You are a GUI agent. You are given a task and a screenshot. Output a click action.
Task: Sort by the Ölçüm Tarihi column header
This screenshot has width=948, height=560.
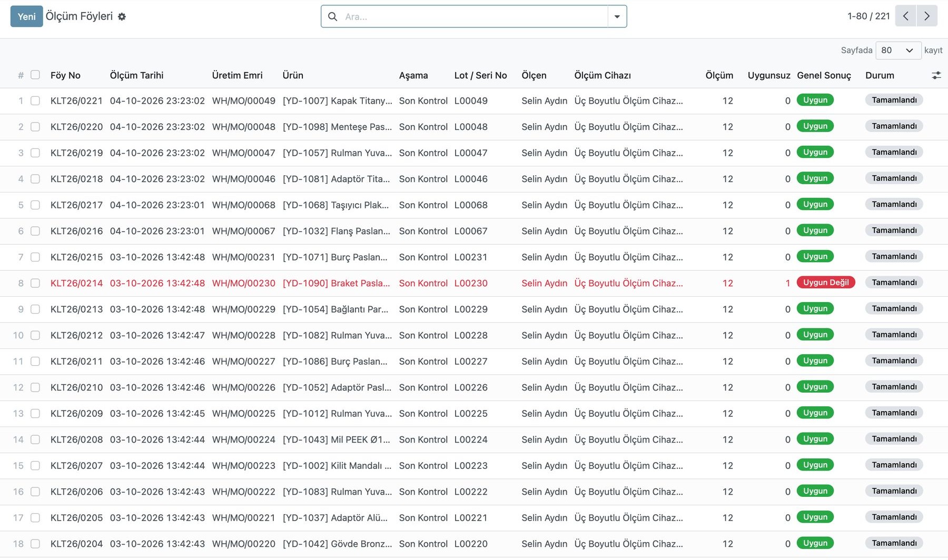136,75
